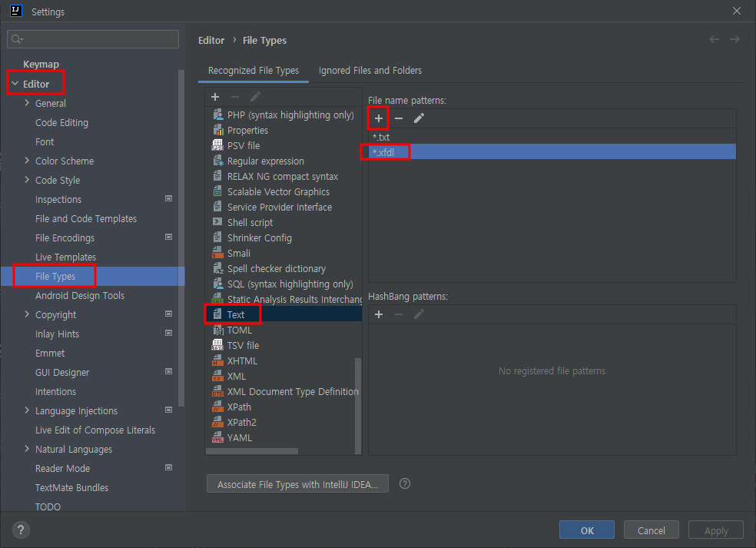Add a new recognized file type
This screenshot has width=756, height=548.
(x=215, y=97)
